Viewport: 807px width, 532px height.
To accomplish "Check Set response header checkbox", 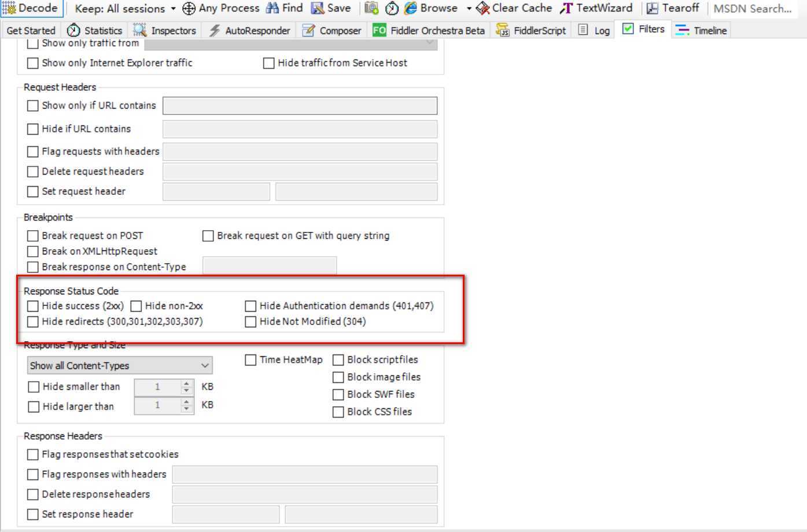I will click(x=33, y=514).
